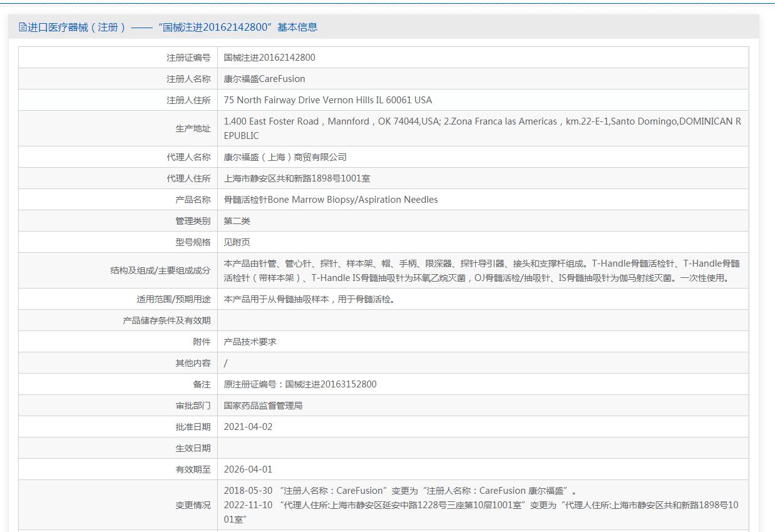Open the 见附页 model specification entry

pos(237,242)
